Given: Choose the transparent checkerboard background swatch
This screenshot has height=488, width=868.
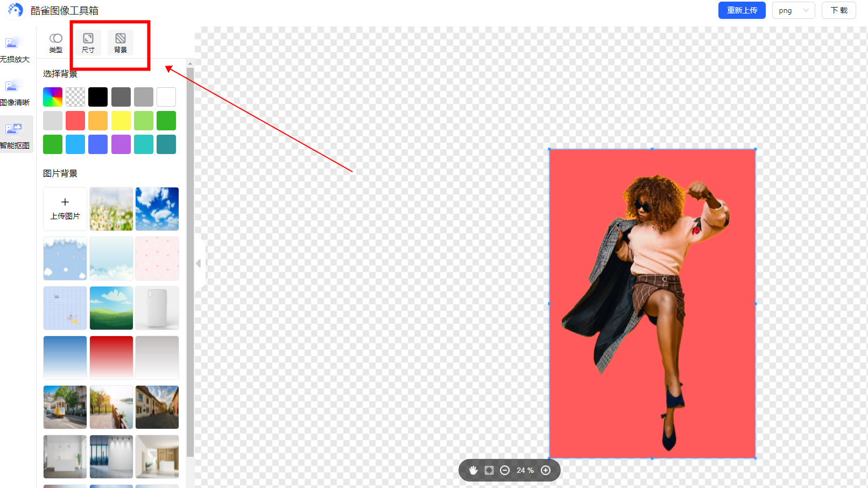Looking at the screenshot, I should point(75,97).
